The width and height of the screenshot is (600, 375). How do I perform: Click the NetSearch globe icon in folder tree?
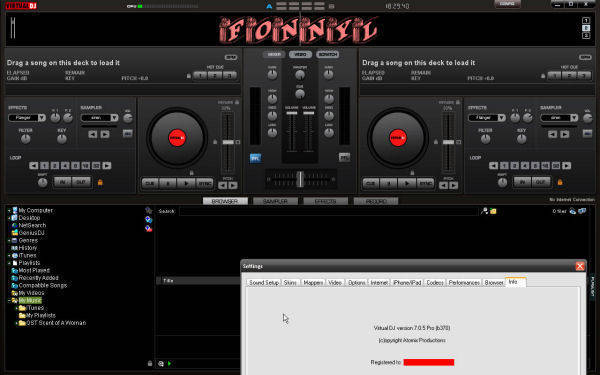point(15,225)
